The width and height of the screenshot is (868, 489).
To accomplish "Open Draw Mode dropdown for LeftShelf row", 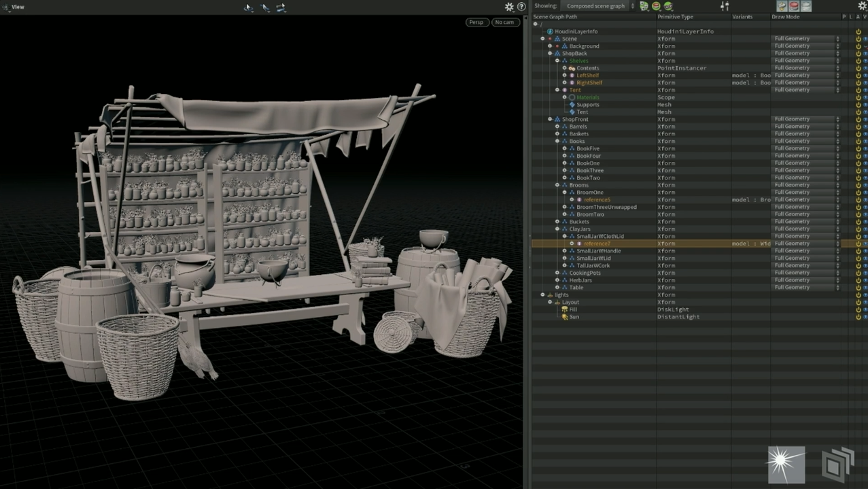I will click(x=806, y=75).
